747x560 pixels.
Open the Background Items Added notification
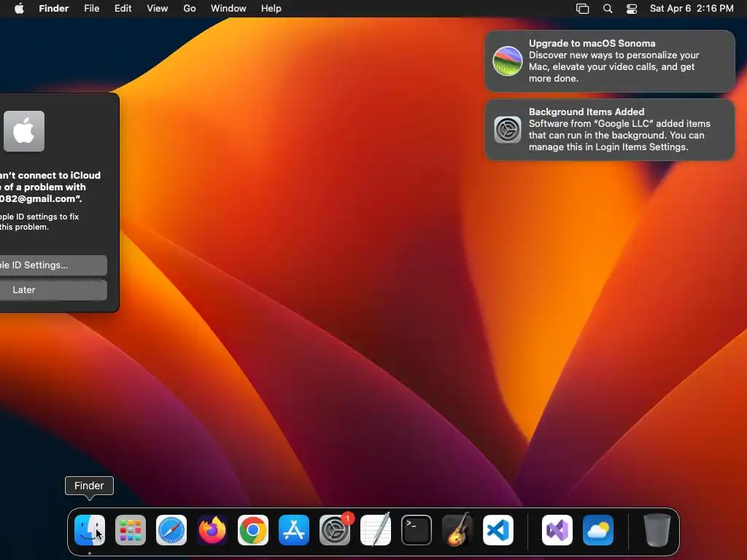610,130
